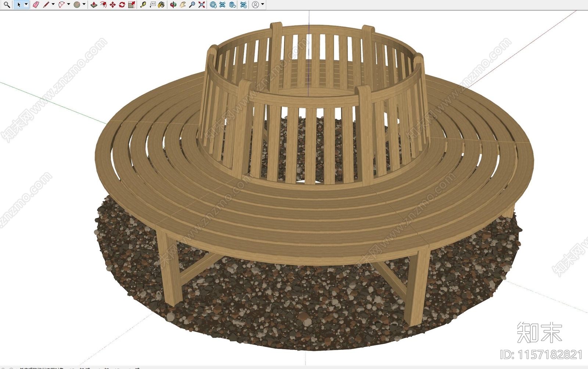Activate the Rotate tool
The height and width of the screenshot is (369, 588).
(122, 5)
